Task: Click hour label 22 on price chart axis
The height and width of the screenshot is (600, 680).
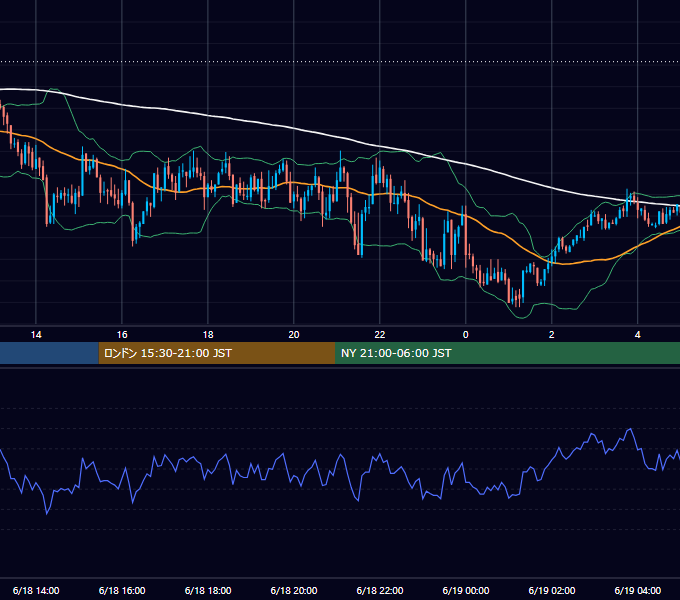Action: click(x=379, y=335)
